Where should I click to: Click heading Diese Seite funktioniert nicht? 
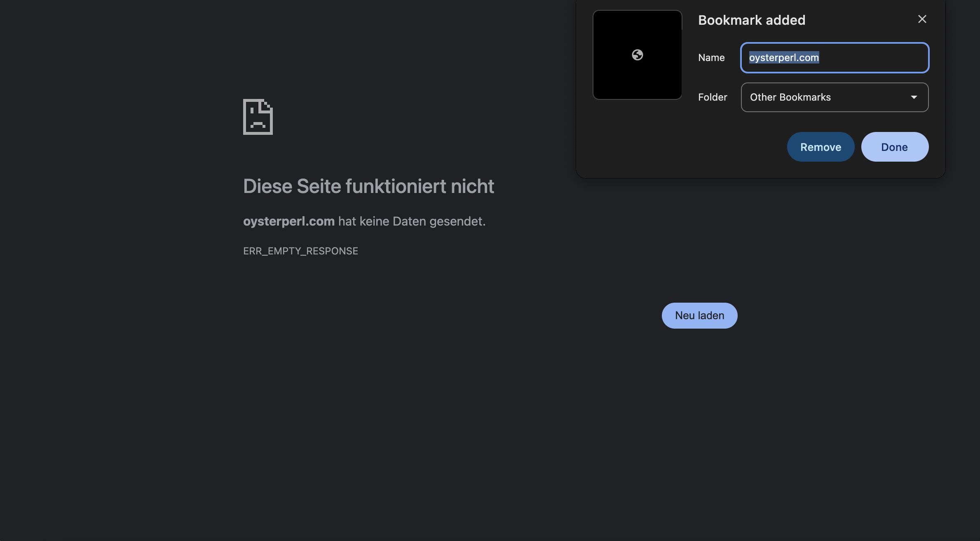368,186
